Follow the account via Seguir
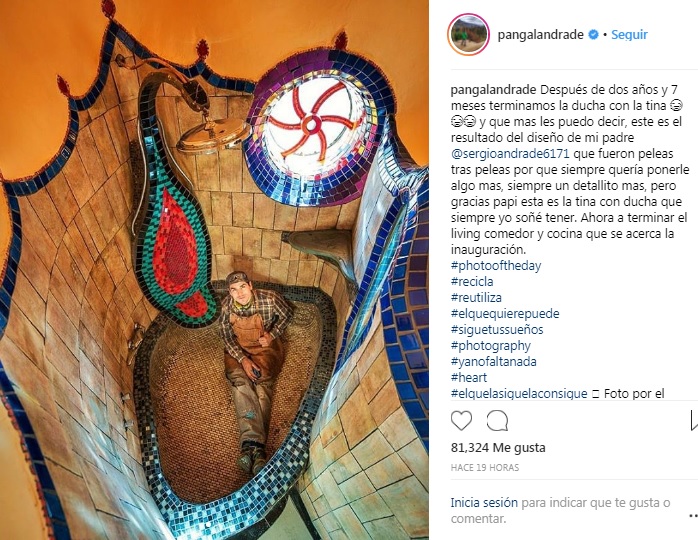 (629, 34)
